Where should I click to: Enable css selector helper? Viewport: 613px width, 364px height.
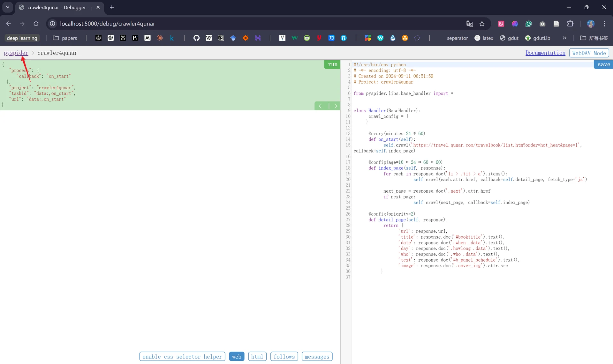pyautogui.click(x=182, y=356)
